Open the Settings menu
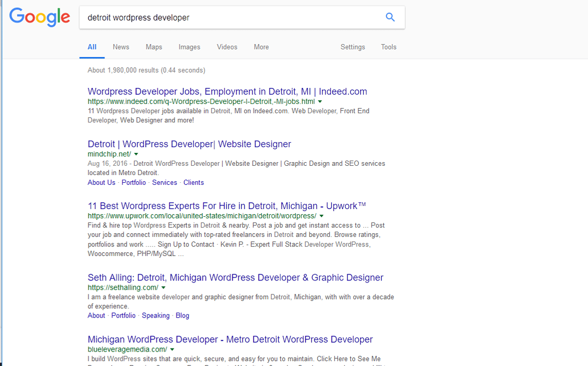 point(352,47)
